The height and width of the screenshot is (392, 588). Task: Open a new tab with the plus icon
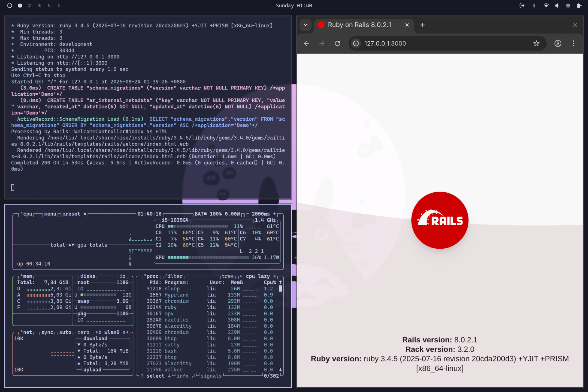[422, 25]
